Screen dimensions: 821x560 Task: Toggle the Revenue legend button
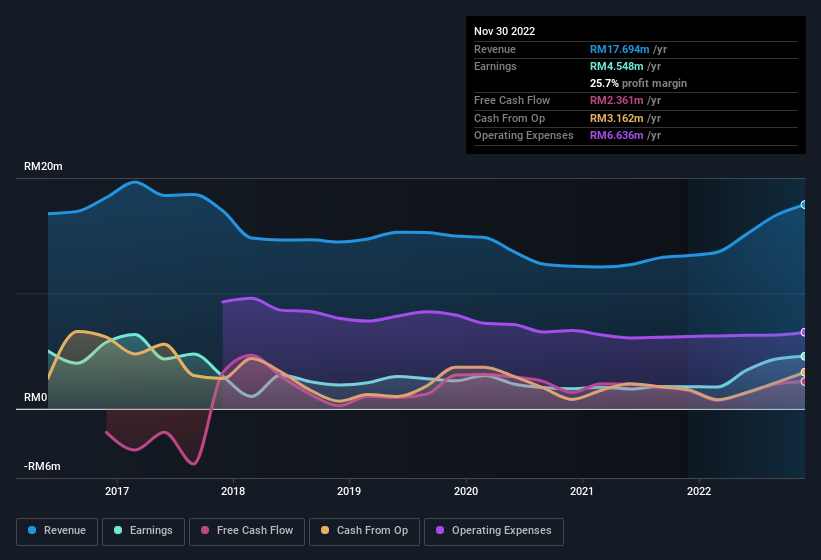click(57, 531)
